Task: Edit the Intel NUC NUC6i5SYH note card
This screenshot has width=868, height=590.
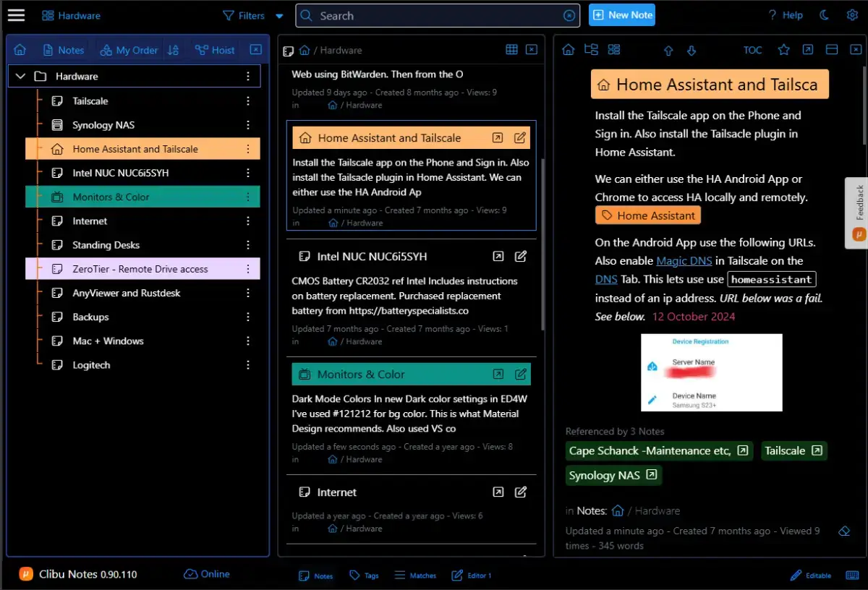Action: pyautogui.click(x=520, y=256)
